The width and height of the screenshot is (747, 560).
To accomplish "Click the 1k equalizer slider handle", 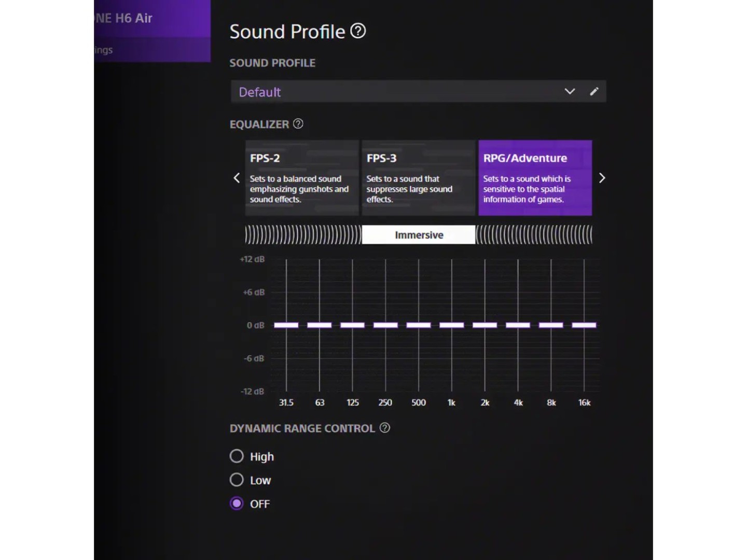I will pos(452,325).
